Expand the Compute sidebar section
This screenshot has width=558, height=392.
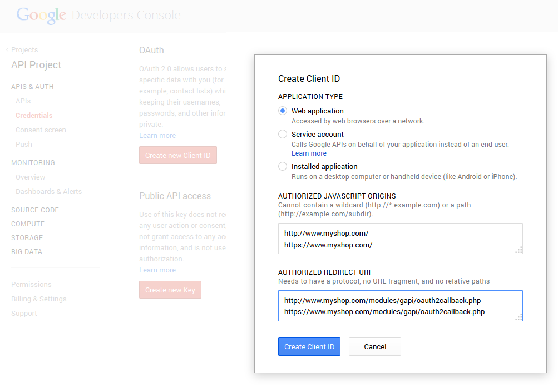(x=28, y=224)
